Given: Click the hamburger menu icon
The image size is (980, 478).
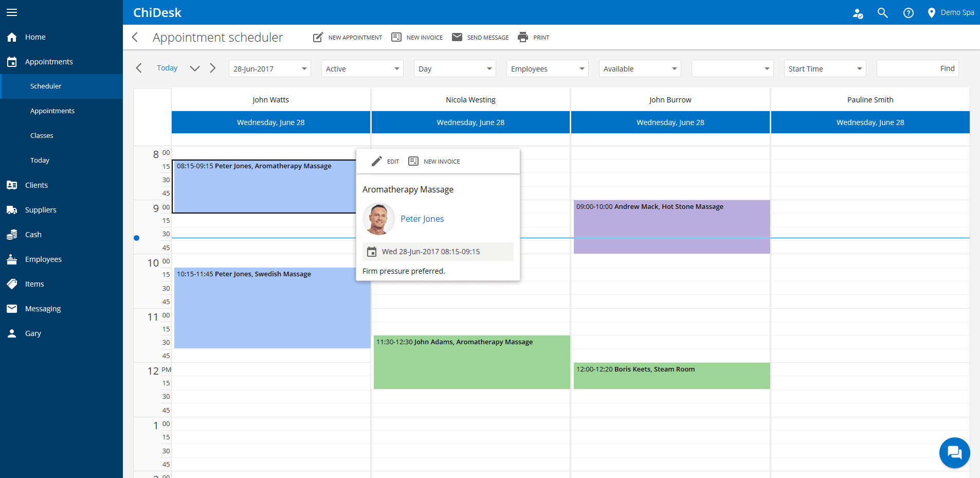Looking at the screenshot, I should click(x=12, y=12).
